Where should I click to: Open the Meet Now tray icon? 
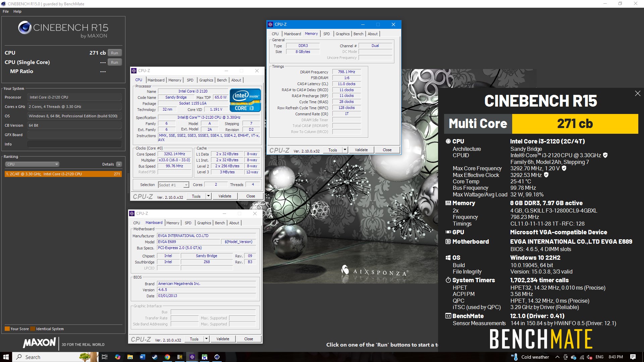[x=566, y=357]
